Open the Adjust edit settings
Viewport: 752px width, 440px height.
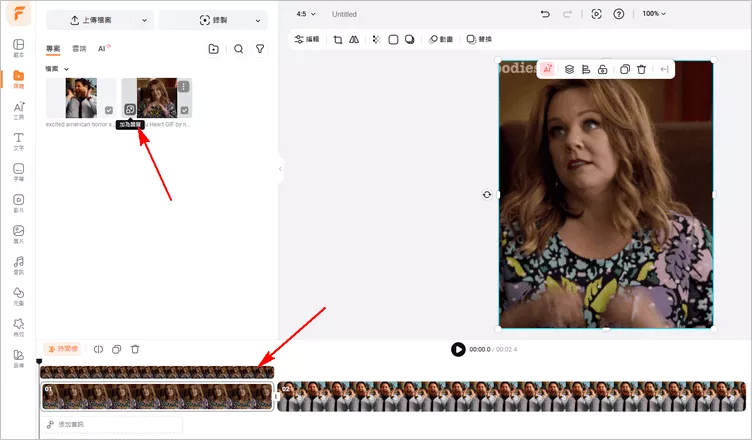(307, 39)
